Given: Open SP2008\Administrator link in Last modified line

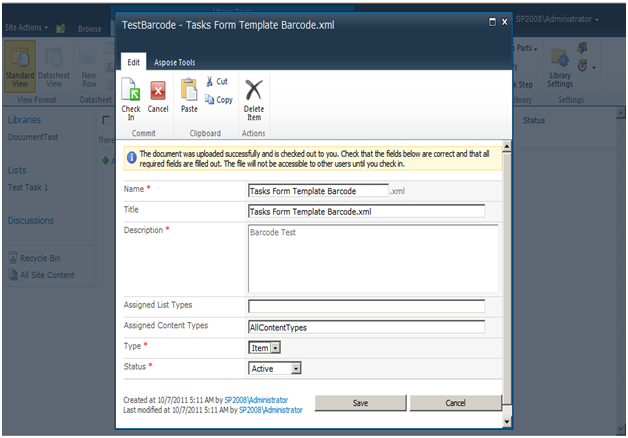Looking at the screenshot, I should coord(271,410).
